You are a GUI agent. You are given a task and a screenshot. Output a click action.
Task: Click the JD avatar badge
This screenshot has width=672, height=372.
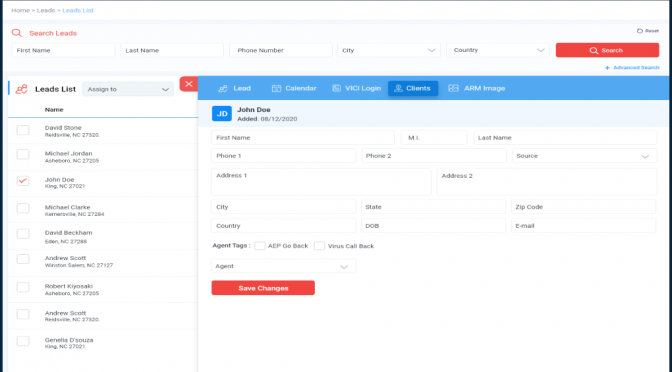coord(222,114)
